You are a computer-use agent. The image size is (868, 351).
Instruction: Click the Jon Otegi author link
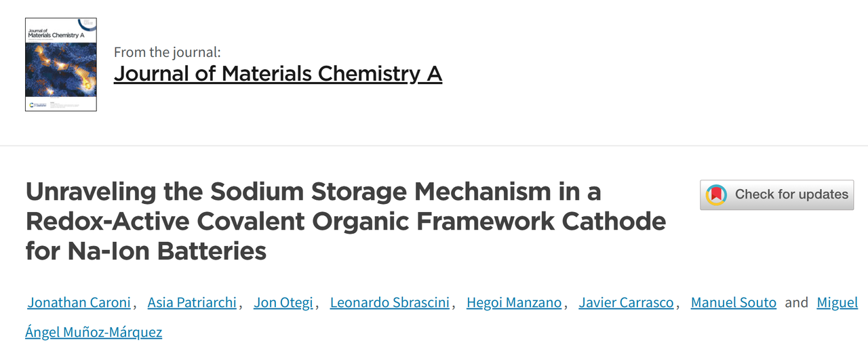[283, 303]
